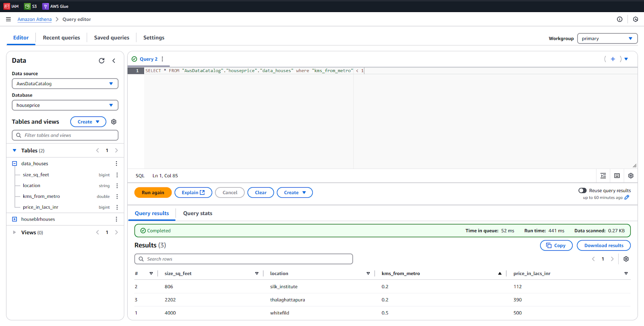The height and width of the screenshot is (326, 644).
Task: Sort results by row number column
Action: coord(151,273)
